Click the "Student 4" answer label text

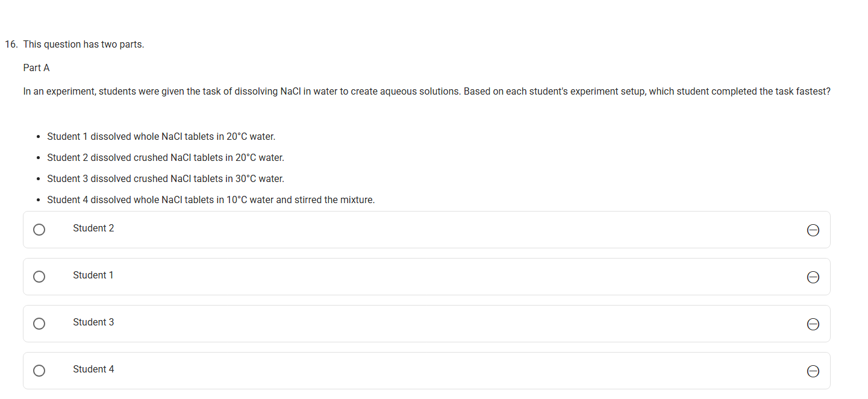(93, 369)
